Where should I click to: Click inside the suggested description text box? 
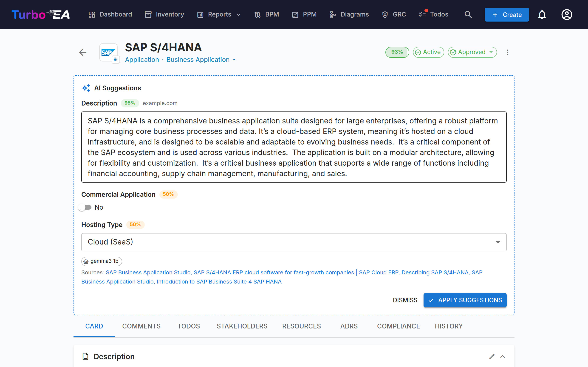294,147
